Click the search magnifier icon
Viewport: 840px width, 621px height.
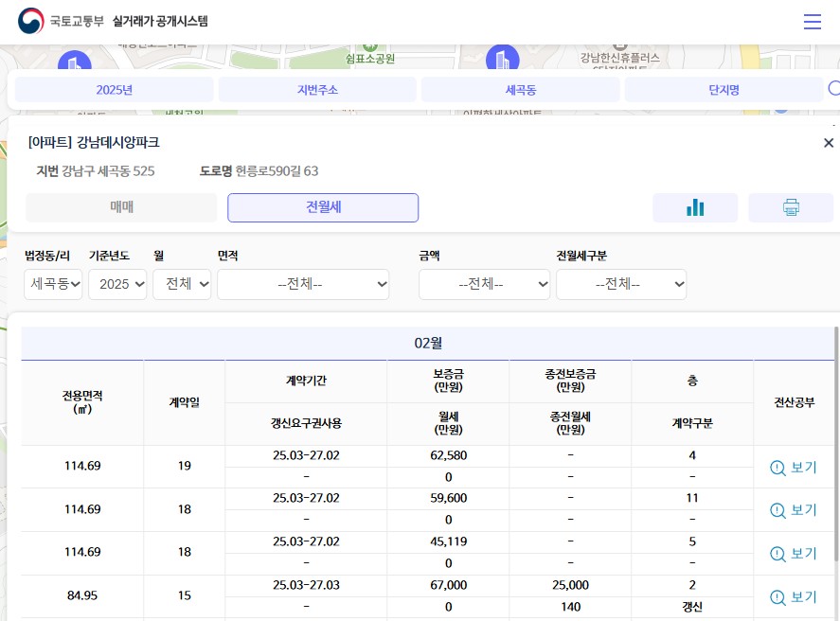tap(833, 89)
